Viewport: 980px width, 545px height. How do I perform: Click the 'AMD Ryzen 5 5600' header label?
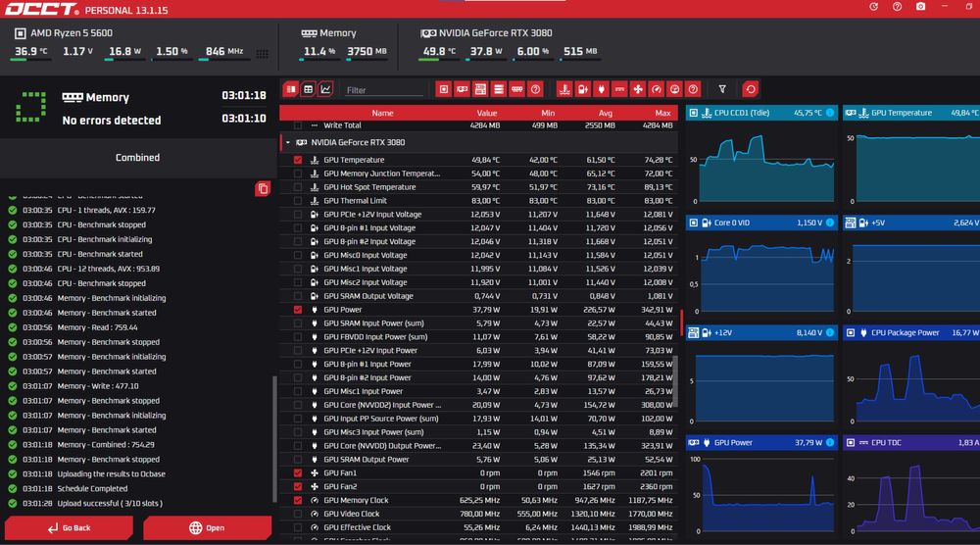[72, 33]
